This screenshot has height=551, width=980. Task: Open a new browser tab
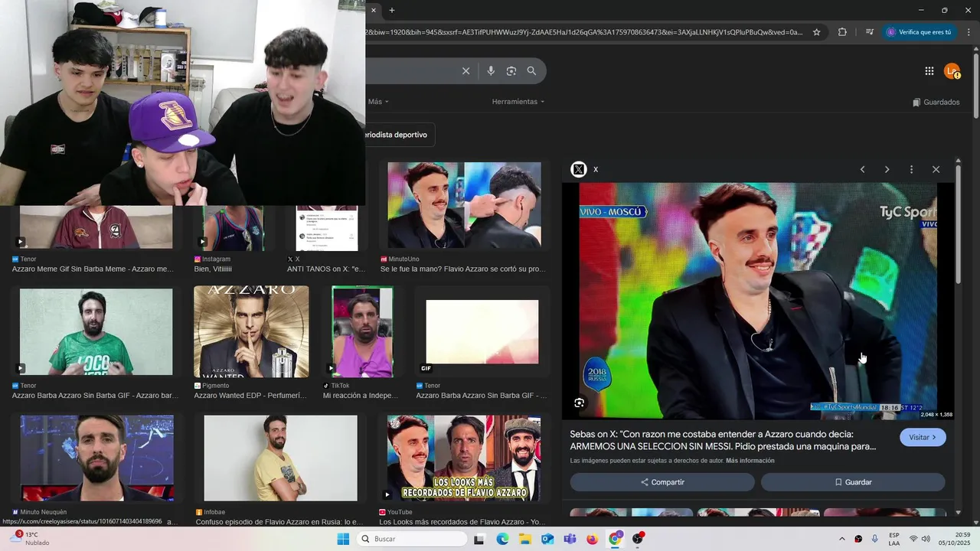pos(392,10)
